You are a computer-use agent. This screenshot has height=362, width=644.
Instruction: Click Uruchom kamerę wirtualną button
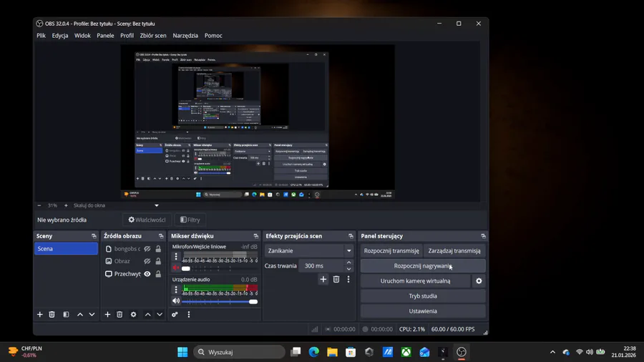(415, 281)
